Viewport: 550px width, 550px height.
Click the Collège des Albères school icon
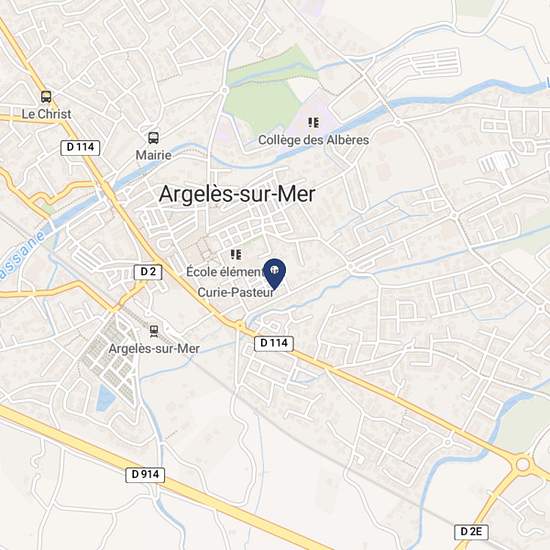point(314,122)
